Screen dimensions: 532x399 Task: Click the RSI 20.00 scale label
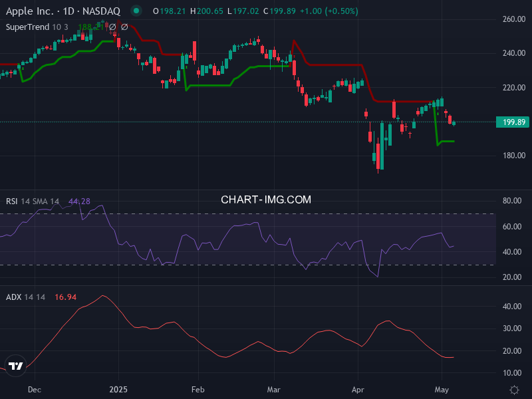pyautogui.click(x=512, y=277)
